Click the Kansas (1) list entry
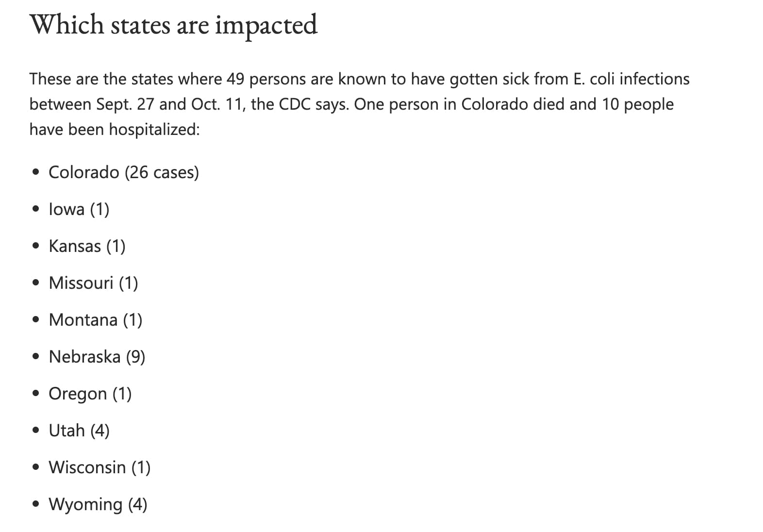This screenshot has width=763, height=532. coord(87,246)
